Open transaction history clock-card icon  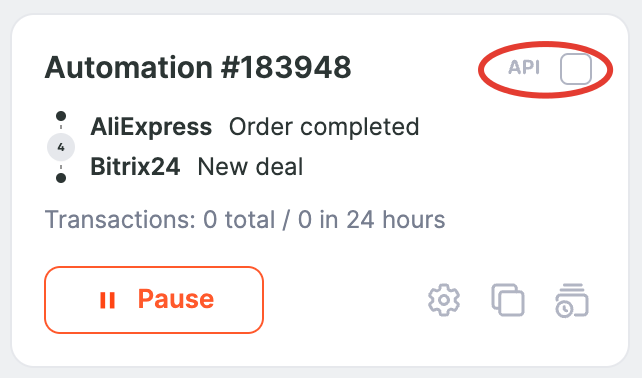coord(572,300)
